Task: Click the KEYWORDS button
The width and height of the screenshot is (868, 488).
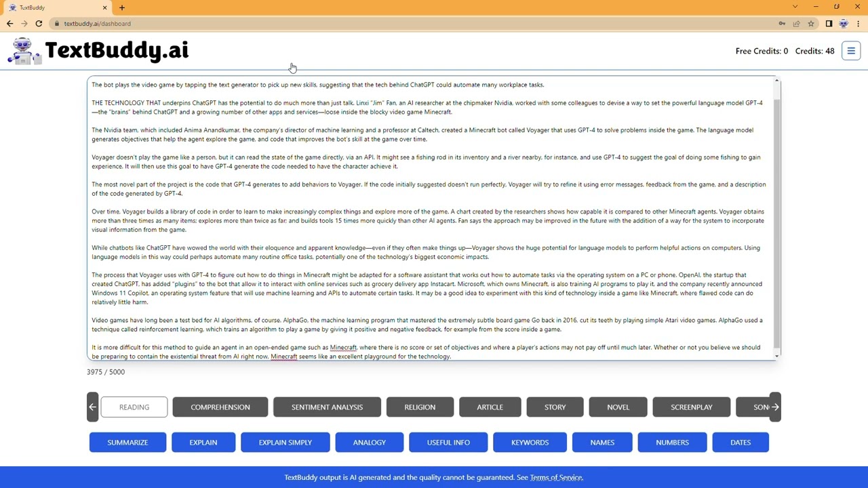Action: pyautogui.click(x=530, y=442)
